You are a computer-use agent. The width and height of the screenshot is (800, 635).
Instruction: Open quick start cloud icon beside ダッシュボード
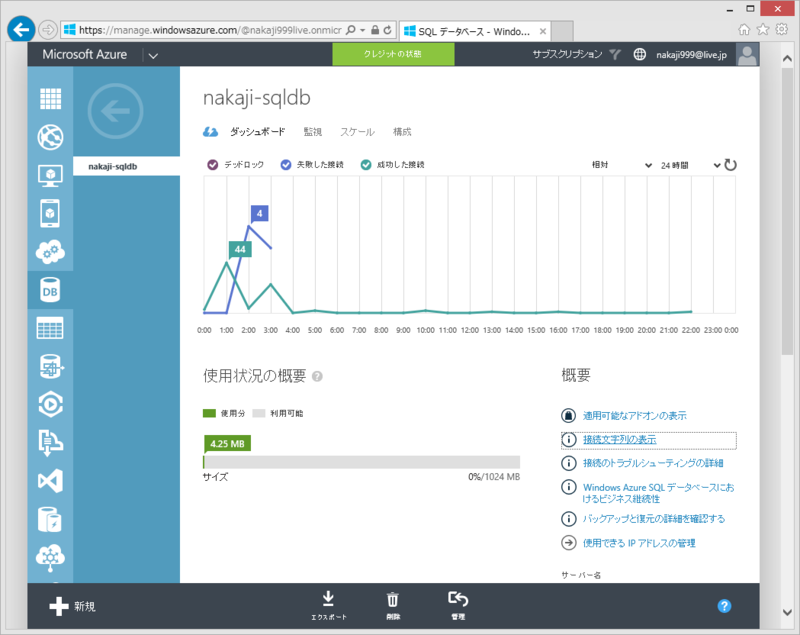coord(210,132)
